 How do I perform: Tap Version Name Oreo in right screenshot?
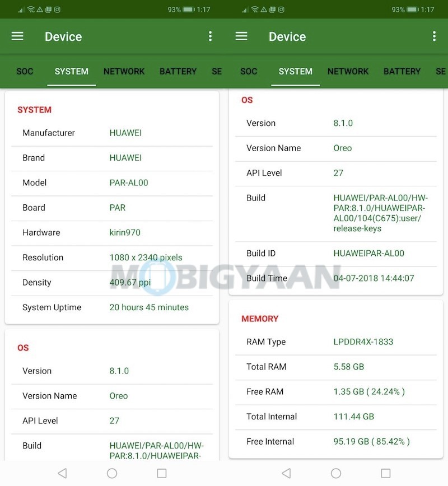point(343,148)
